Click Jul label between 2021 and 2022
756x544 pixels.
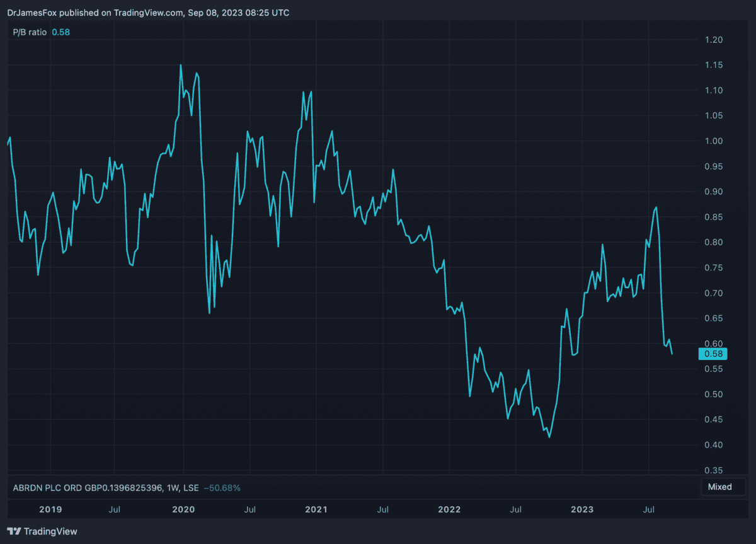(x=382, y=509)
